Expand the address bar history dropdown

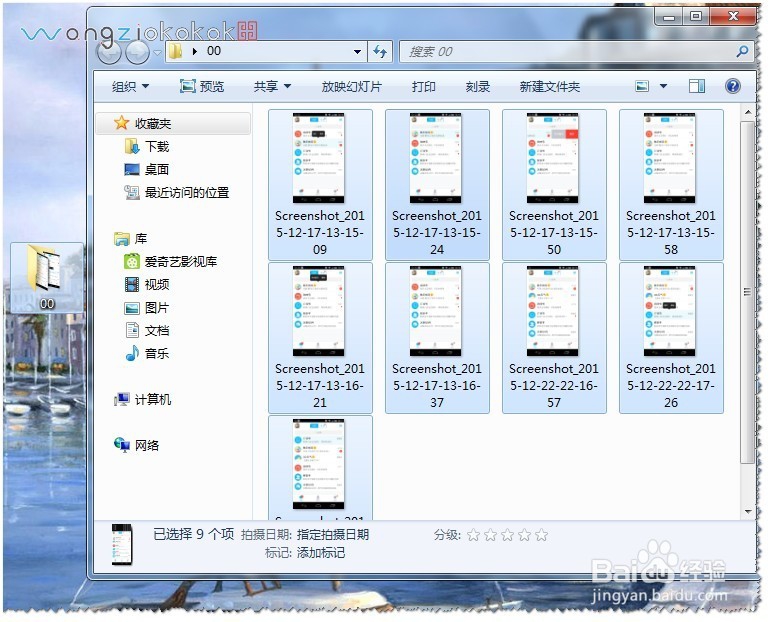357,51
